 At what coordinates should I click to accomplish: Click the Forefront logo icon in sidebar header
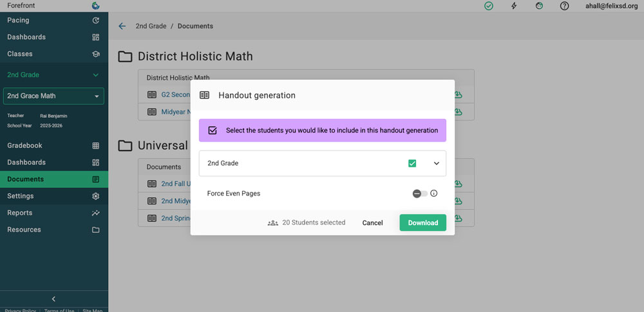point(96,6)
